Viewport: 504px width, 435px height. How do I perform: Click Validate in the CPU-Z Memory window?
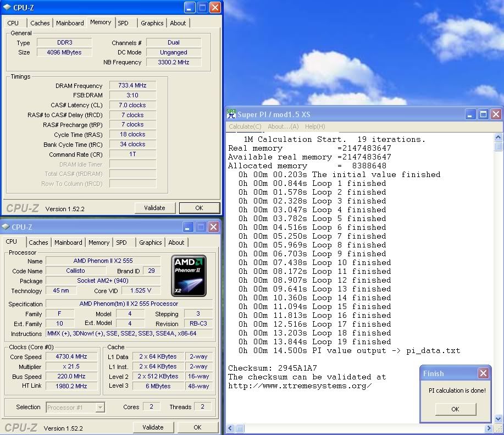154,208
